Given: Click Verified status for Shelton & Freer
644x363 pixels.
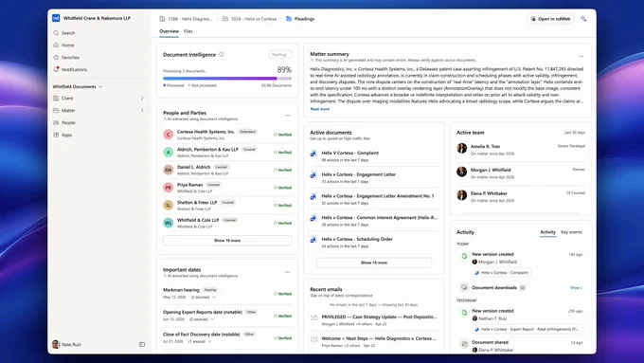Looking at the screenshot, I should [x=282, y=205].
